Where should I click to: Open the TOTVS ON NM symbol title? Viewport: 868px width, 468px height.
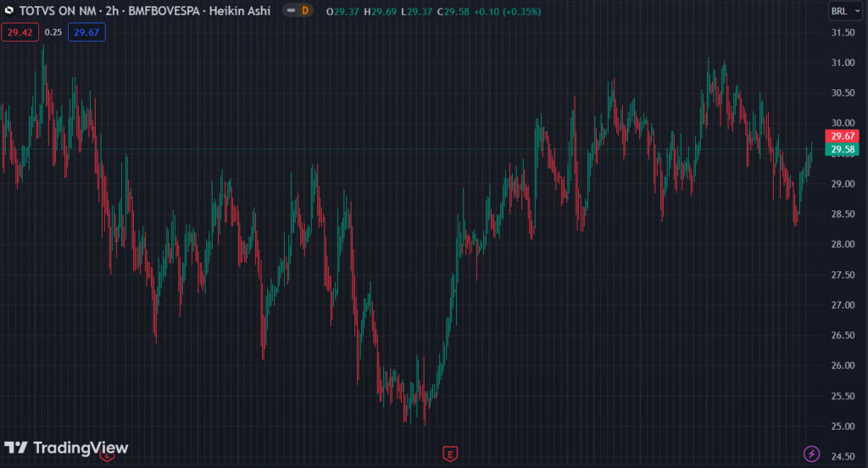[x=58, y=10]
